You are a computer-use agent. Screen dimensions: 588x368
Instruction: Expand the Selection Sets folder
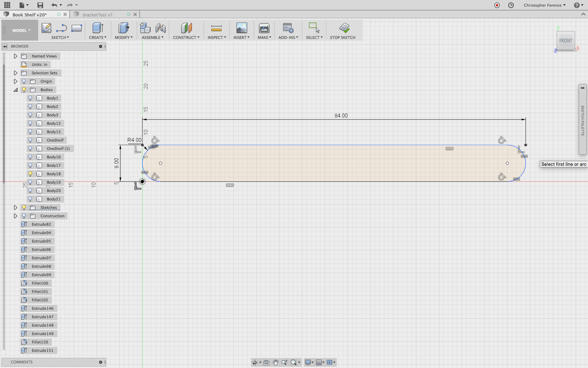pos(15,73)
